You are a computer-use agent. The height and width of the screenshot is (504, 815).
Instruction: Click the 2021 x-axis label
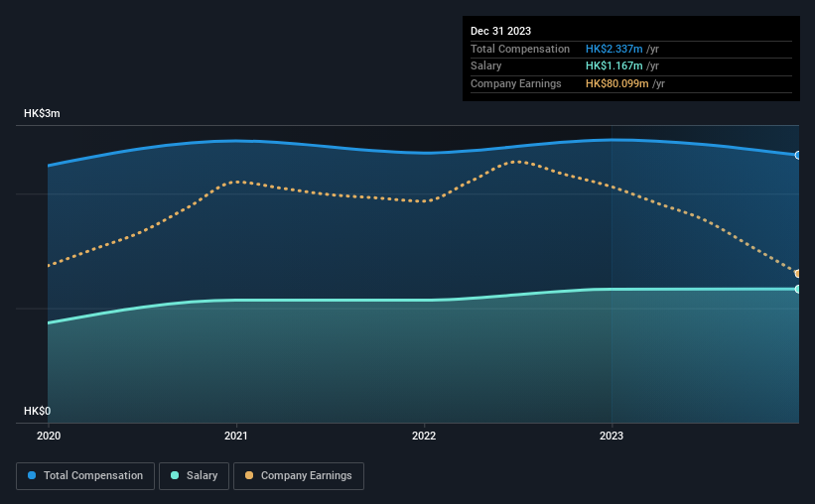coord(236,436)
